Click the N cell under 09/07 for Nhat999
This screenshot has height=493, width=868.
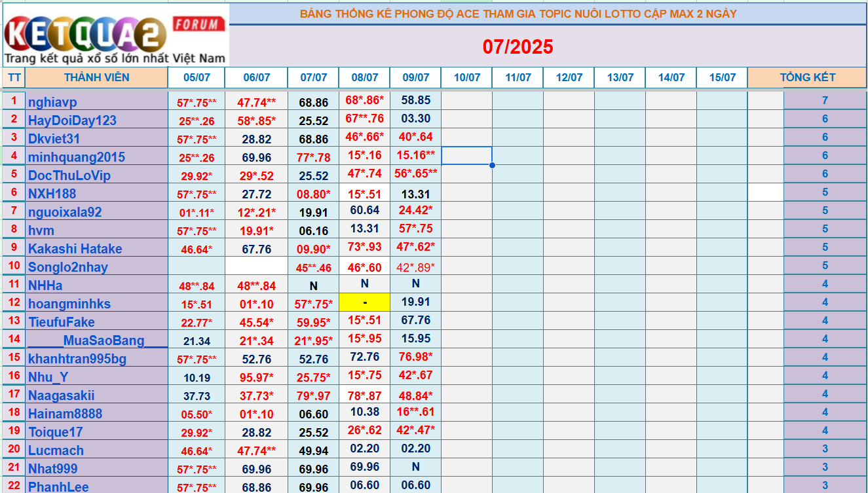point(416,467)
